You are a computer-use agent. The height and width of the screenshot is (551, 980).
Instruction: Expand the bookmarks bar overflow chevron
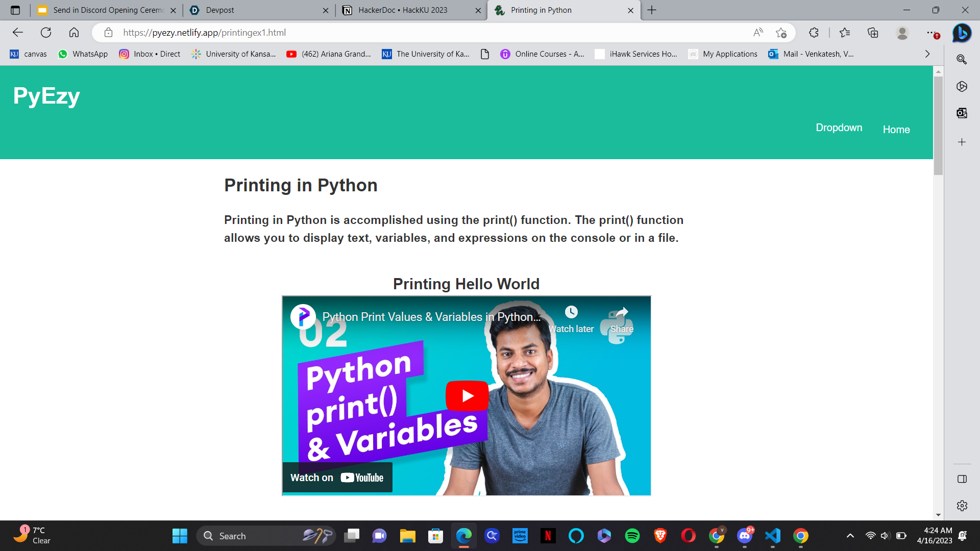[927, 54]
